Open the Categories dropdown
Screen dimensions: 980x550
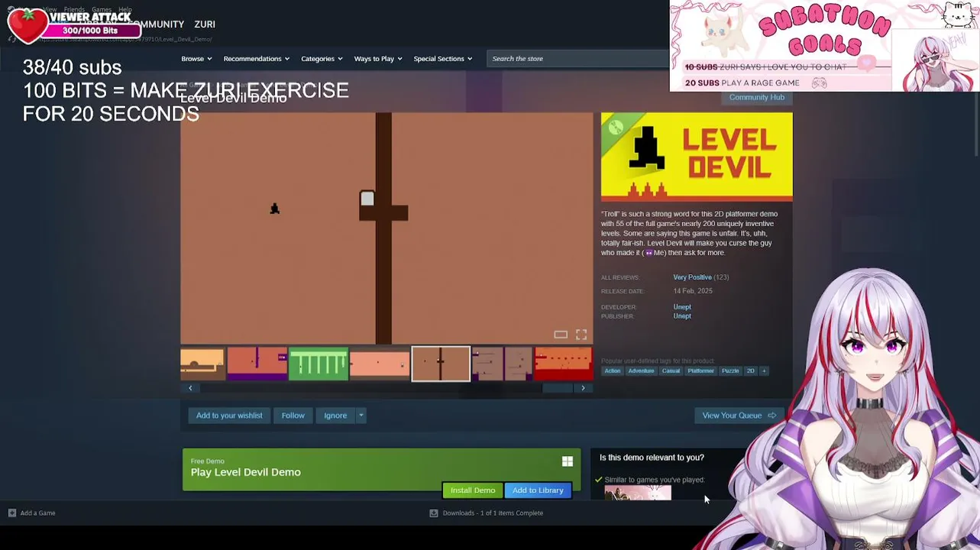click(322, 59)
